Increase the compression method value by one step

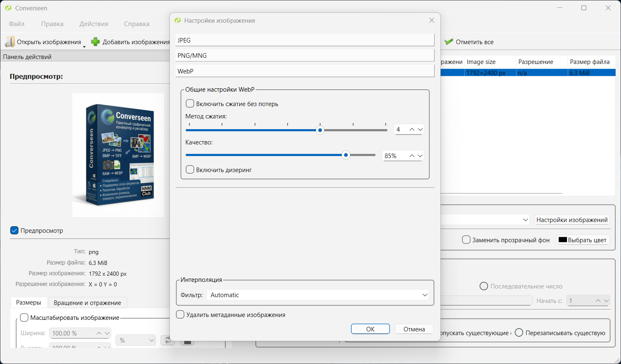point(412,130)
